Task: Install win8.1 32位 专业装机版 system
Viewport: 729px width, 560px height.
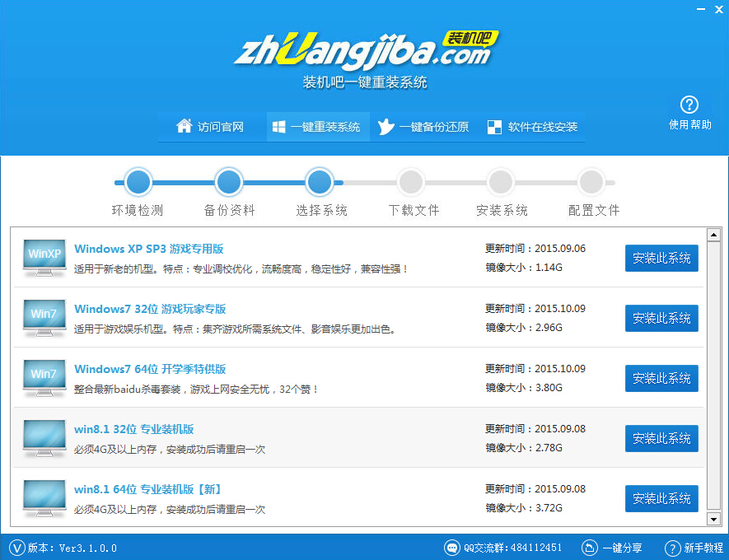Action: pos(661,438)
